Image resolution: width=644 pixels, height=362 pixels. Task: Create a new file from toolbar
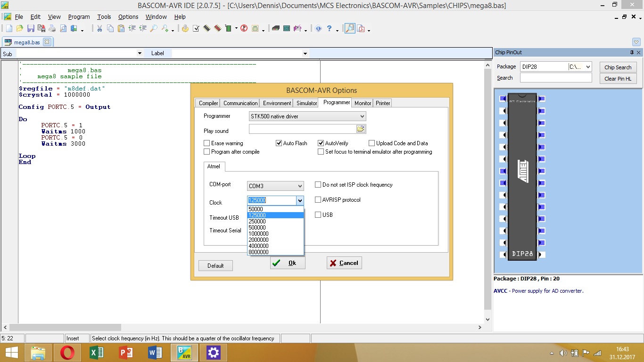click(9, 29)
